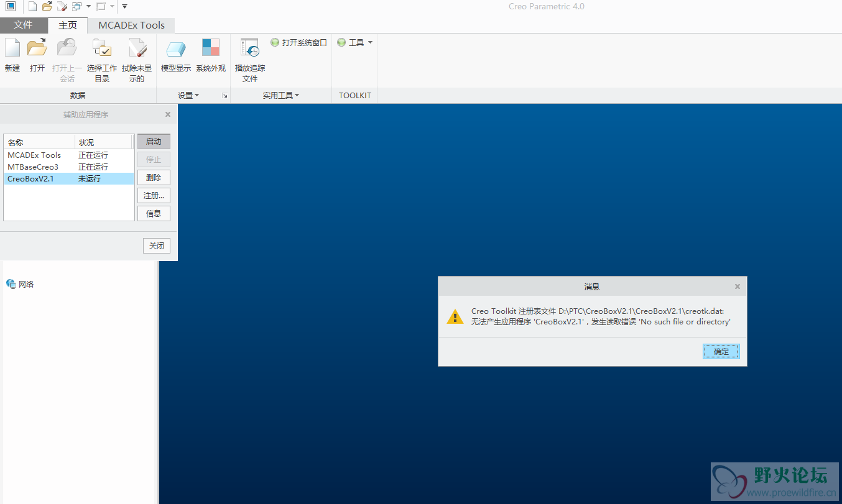
Task: Click the quick access erase-not-displayed icon
Action: tap(62, 6)
